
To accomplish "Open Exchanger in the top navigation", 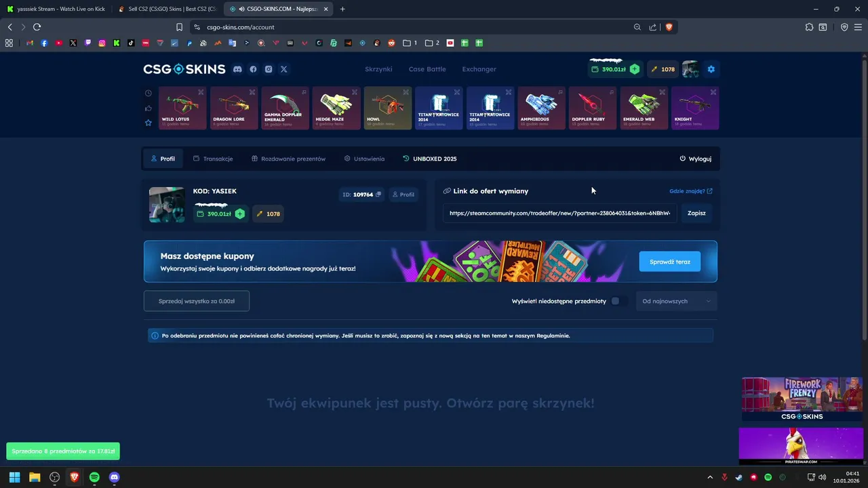I will click(x=479, y=69).
